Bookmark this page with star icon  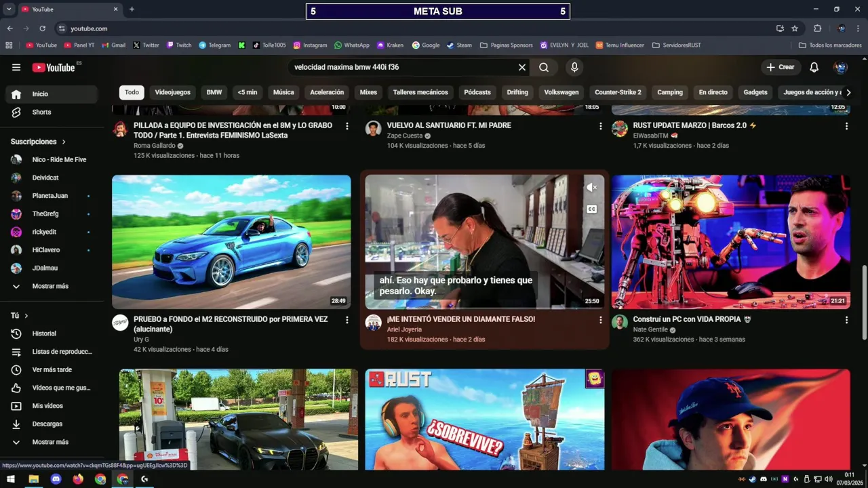(x=795, y=28)
